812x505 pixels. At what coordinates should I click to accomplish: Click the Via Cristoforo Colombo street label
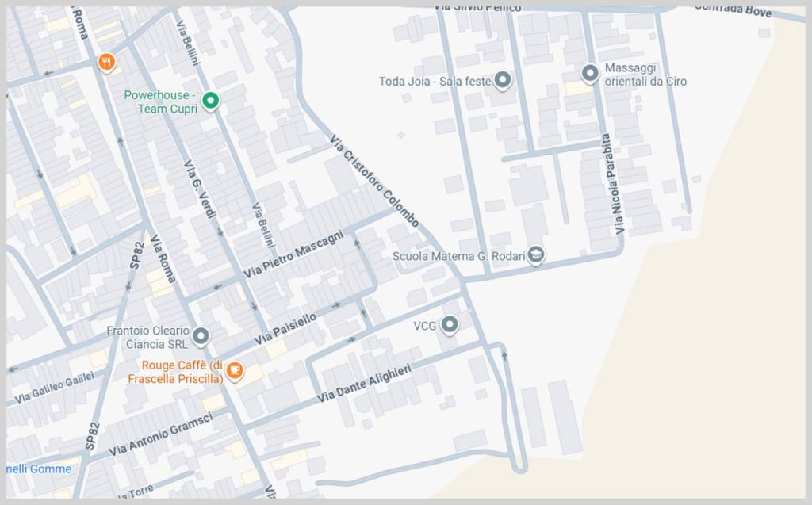pos(375,182)
